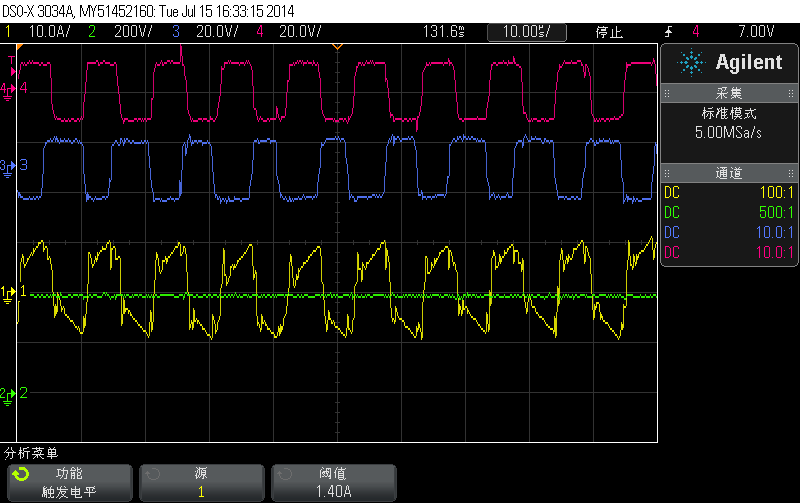Viewport: 800px width, 503px height.
Task: Click the yellow DC 100:1 channel row
Action: click(729, 193)
